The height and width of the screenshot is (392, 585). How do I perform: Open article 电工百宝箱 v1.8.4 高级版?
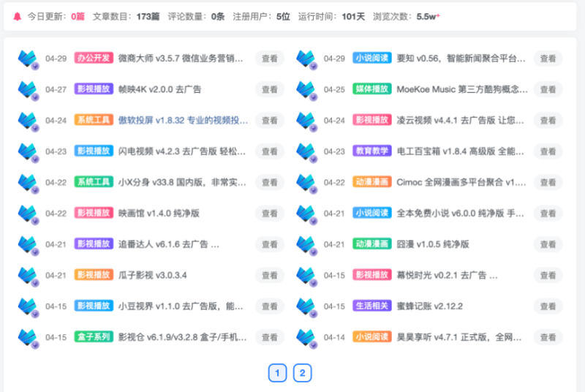point(460,151)
